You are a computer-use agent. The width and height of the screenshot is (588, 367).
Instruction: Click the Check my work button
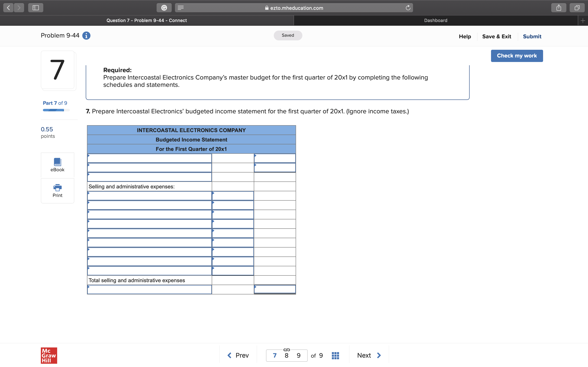[x=517, y=56]
